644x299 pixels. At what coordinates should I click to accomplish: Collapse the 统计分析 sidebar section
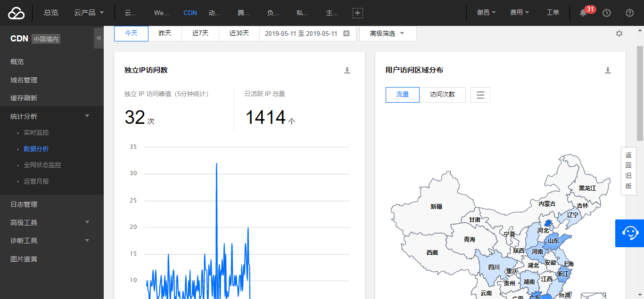[x=52, y=116]
